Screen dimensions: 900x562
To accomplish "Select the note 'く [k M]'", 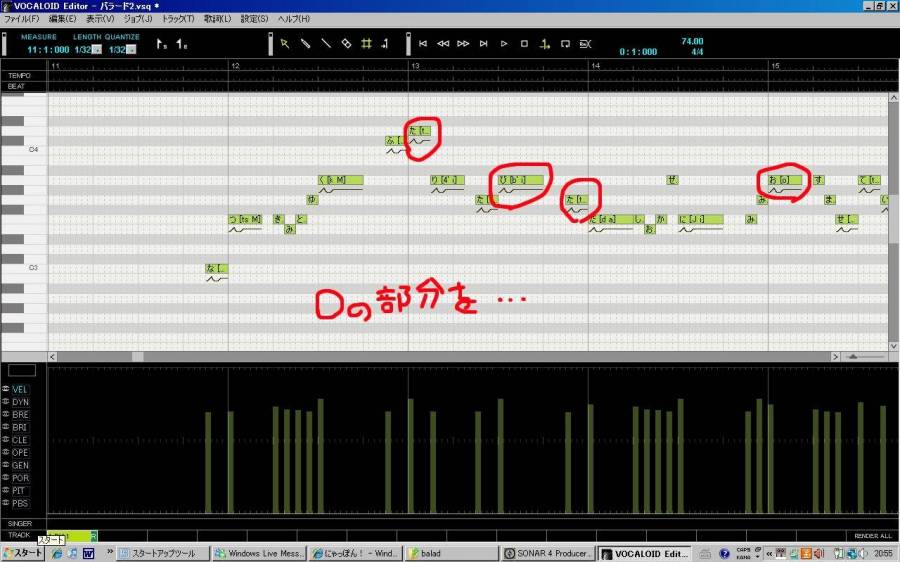I will click(341, 180).
